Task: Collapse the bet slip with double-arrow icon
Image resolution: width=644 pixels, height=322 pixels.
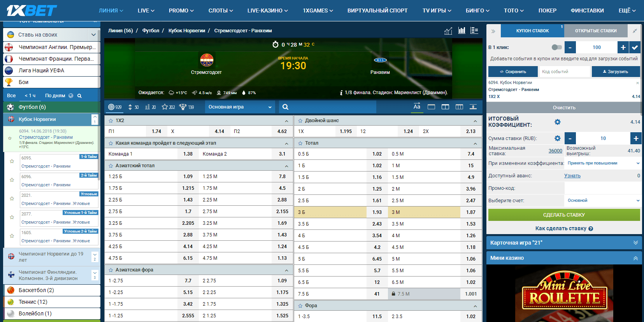Action: [x=493, y=31]
